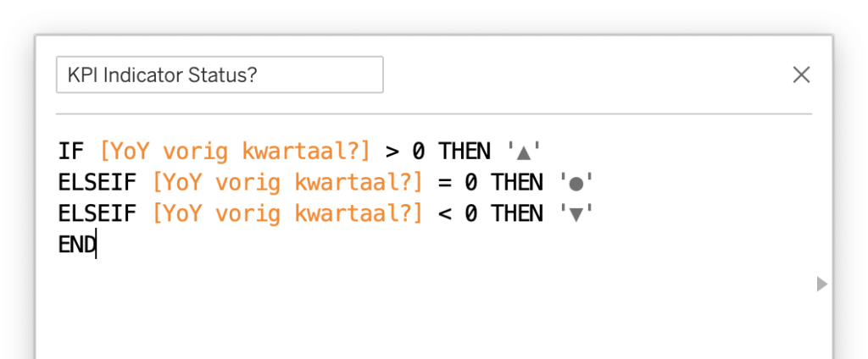The image size is (868, 359).
Task: Click the second ELSEIF keyword
Action: coord(97,214)
